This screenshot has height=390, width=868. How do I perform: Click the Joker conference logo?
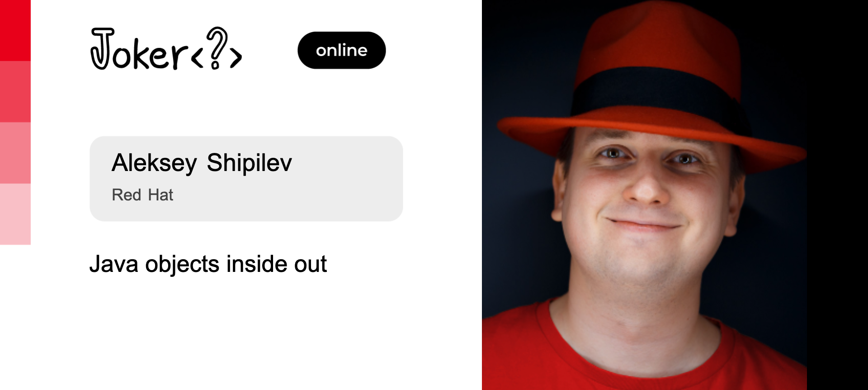166,48
